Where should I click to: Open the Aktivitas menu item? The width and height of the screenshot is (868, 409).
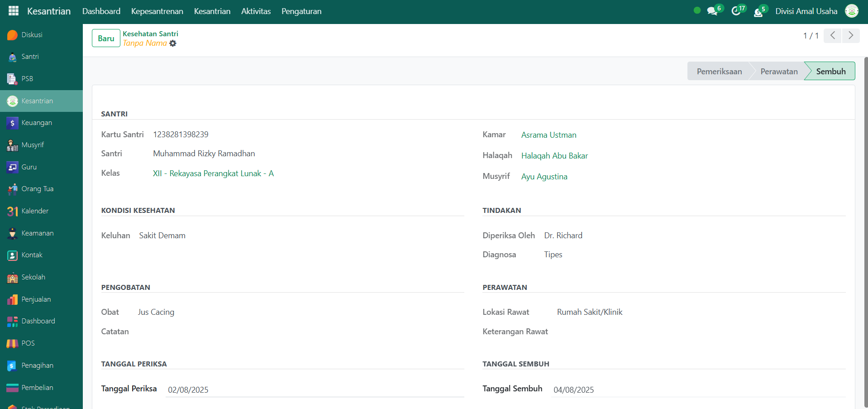pos(256,11)
